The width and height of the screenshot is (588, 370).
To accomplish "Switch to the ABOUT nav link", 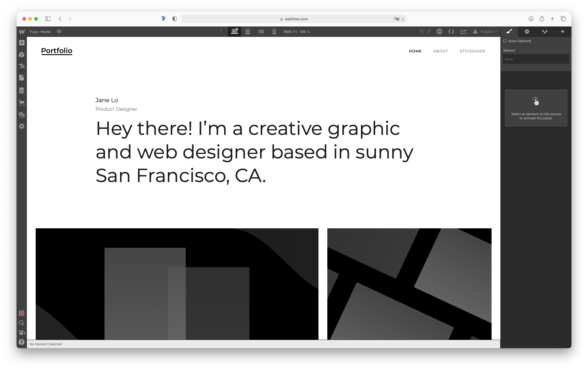I will pos(441,51).
